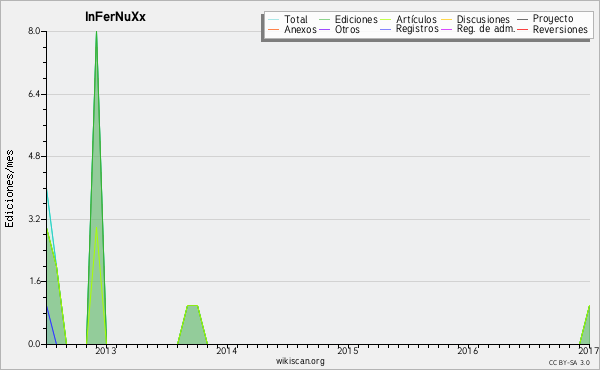Select the Proyecto legend entry

click(x=553, y=19)
